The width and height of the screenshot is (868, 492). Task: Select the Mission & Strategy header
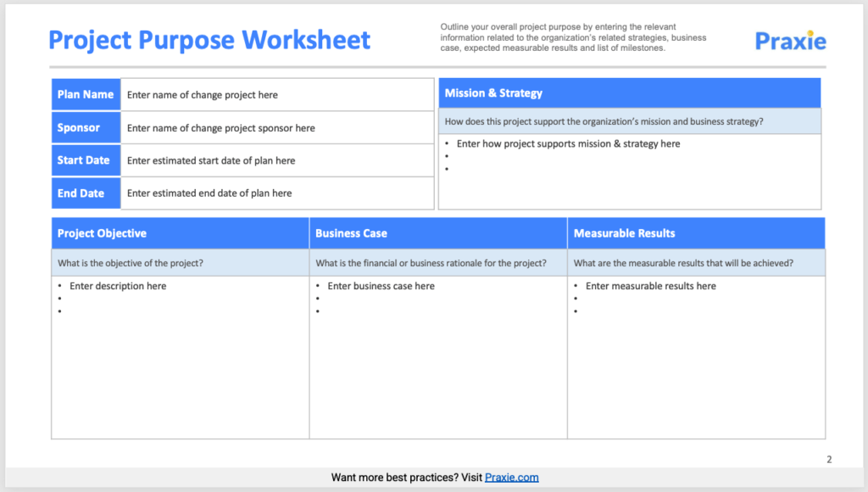point(630,93)
